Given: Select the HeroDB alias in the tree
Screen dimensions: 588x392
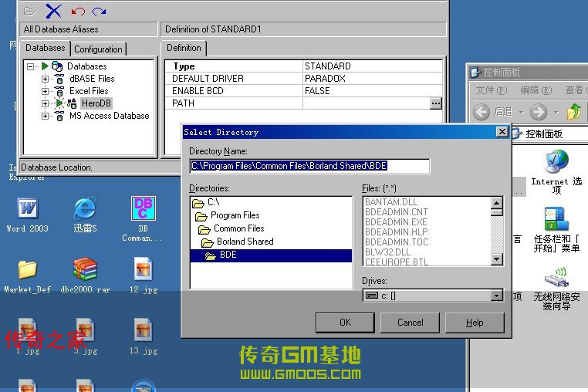Looking at the screenshot, I should [x=96, y=103].
